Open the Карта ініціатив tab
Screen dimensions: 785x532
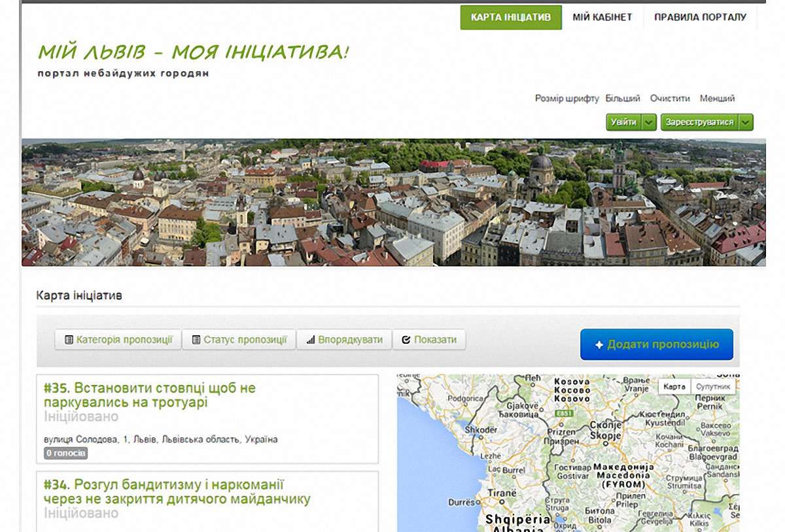click(511, 18)
